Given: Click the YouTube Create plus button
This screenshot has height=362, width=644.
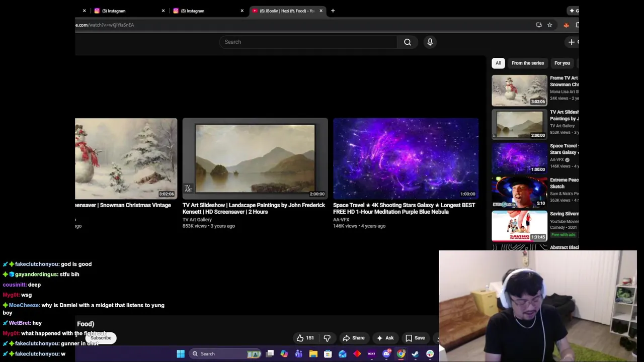Looking at the screenshot, I should pyautogui.click(x=573, y=42).
